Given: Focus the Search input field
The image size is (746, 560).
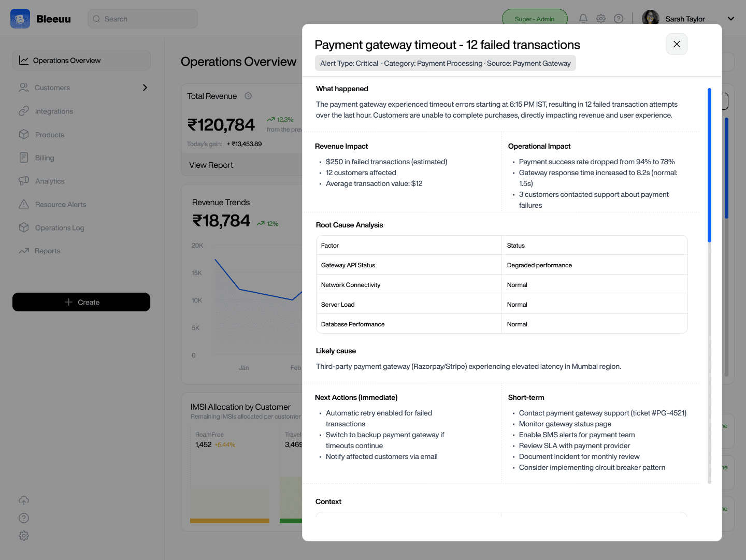Looking at the screenshot, I should [x=142, y=19].
